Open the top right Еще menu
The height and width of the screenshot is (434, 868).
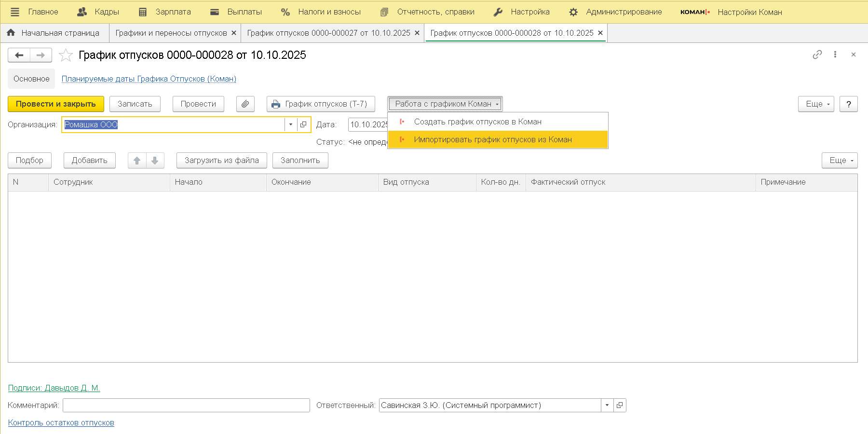[x=816, y=104]
